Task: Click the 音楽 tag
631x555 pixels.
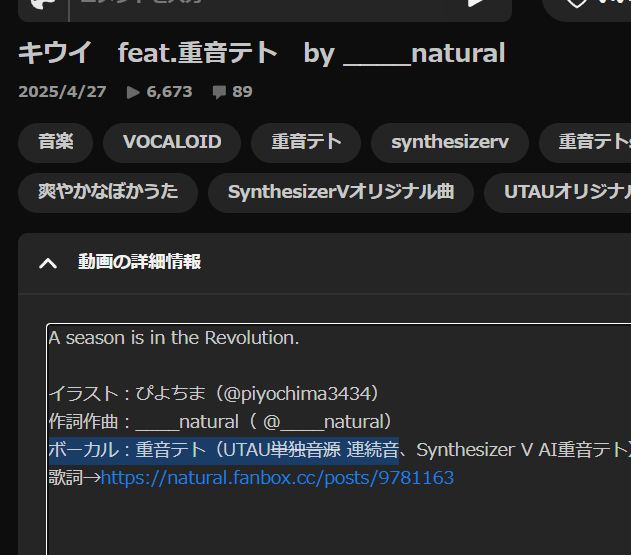Action: [56, 142]
